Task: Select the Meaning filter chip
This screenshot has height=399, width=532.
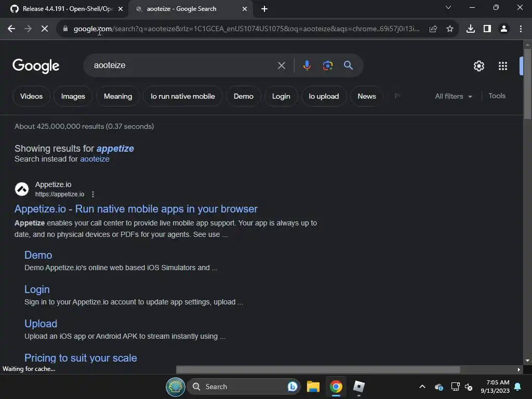Action: pos(118,96)
